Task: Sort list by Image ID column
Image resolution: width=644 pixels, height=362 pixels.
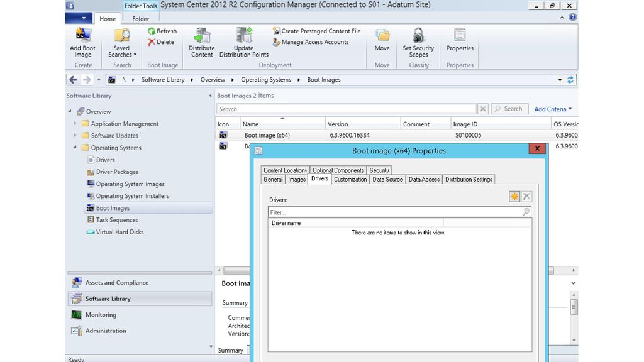Action: pyautogui.click(x=501, y=124)
